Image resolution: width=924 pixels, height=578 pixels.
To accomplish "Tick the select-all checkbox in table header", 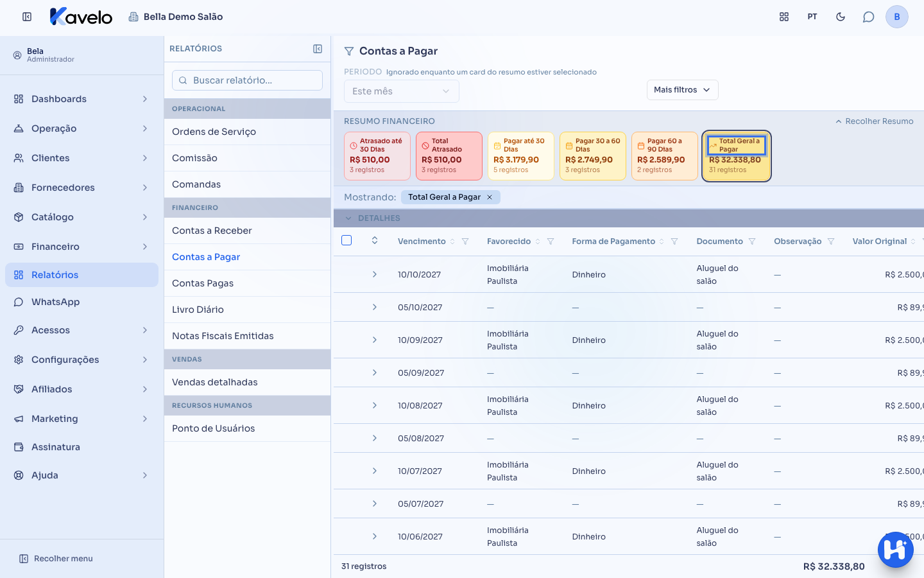I will pos(346,240).
